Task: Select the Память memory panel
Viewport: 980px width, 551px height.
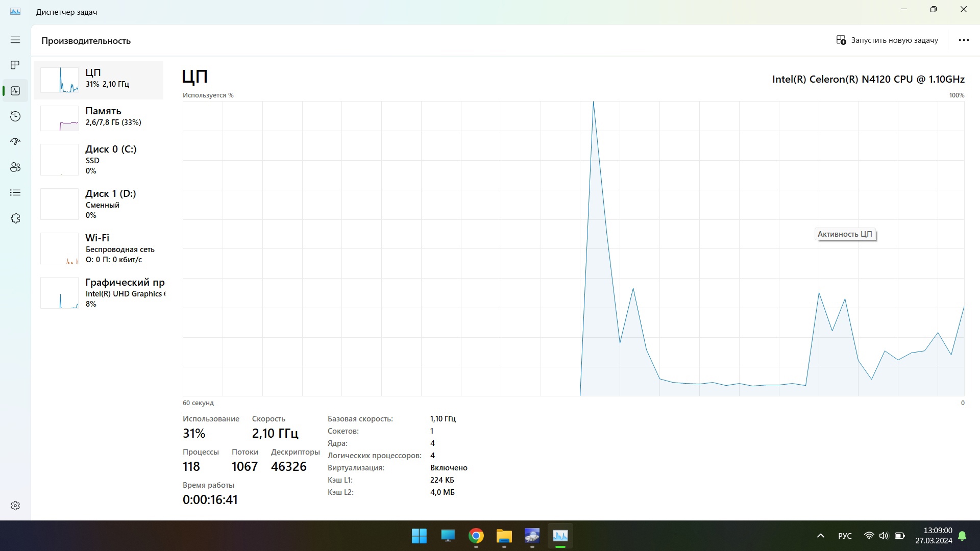Action: tap(99, 117)
